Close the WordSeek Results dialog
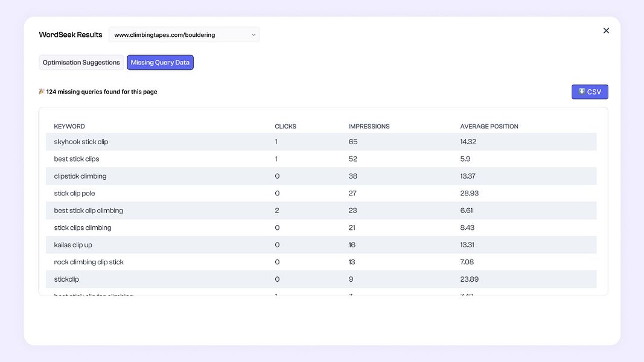 [x=606, y=31]
